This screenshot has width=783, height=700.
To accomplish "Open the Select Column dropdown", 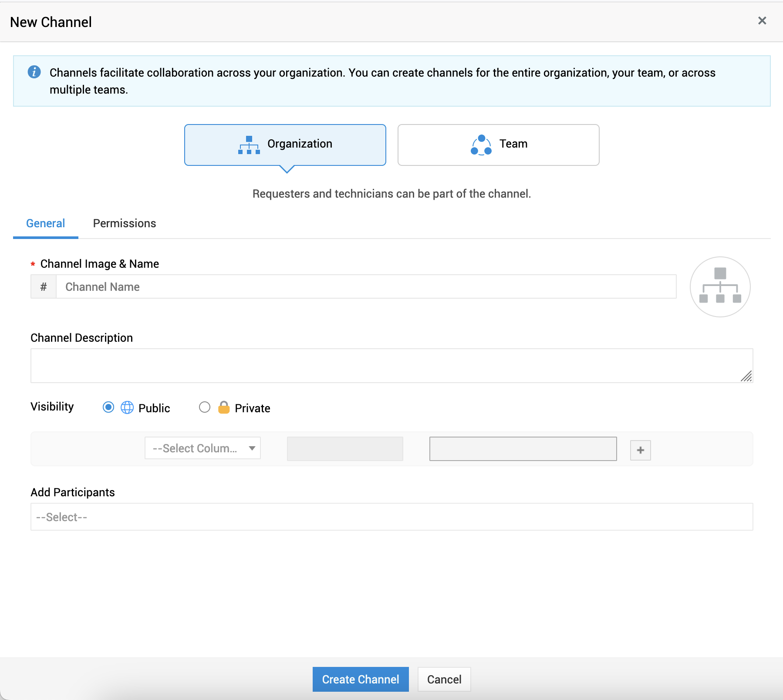I will click(x=202, y=448).
